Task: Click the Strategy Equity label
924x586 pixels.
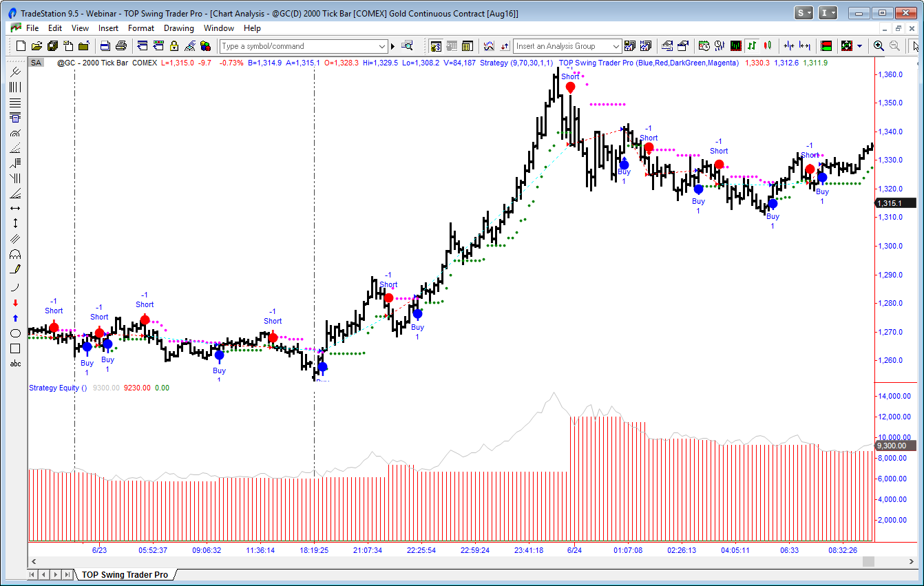Action: 58,388
